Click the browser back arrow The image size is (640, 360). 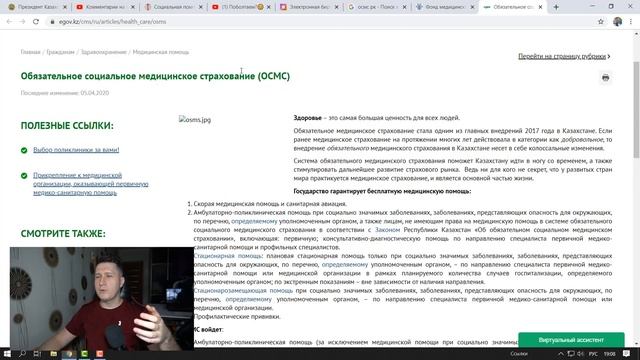pyautogui.click(x=9, y=22)
